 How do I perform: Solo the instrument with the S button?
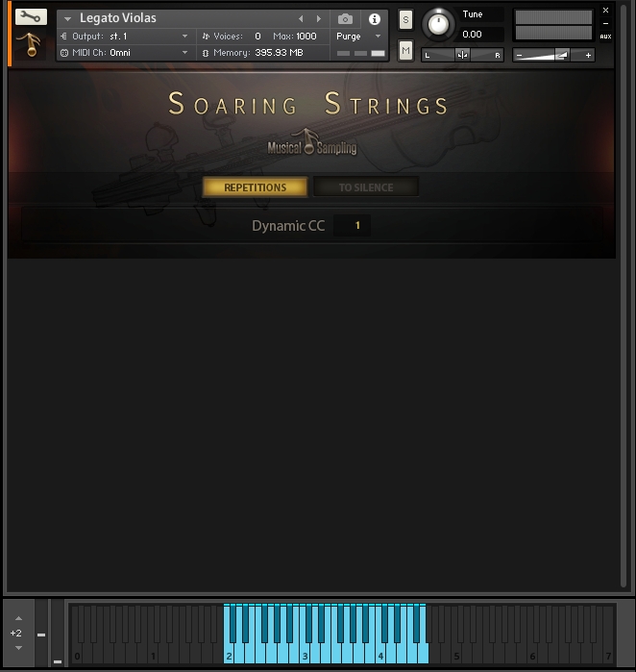(x=405, y=20)
